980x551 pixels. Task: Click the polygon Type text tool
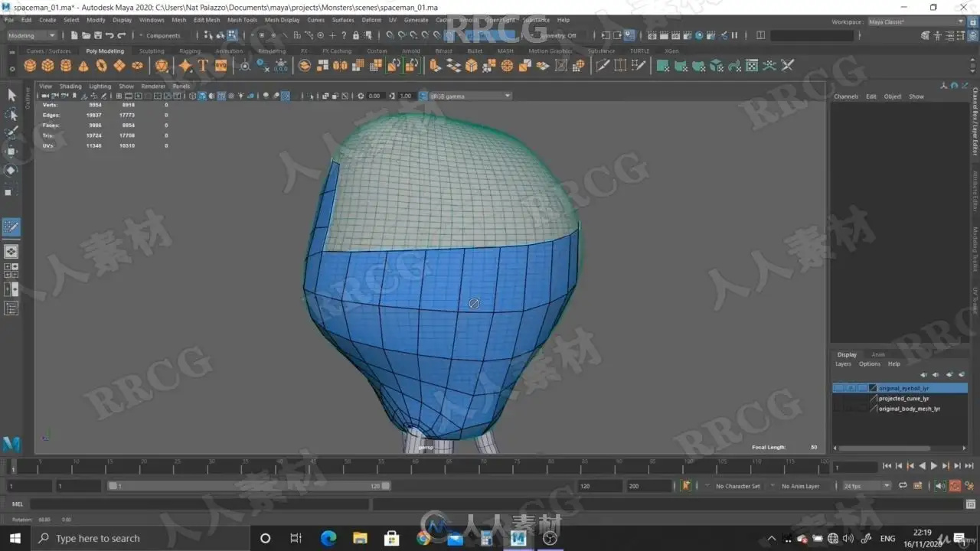click(203, 66)
